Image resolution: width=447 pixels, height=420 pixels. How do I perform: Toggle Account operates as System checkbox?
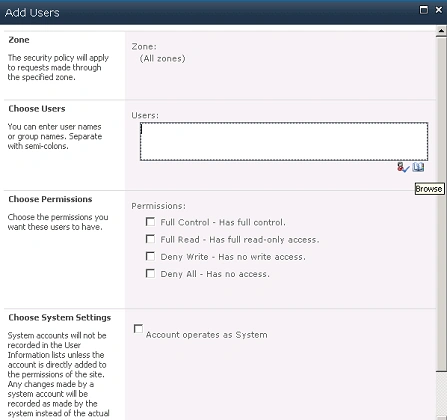pos(138,329)
